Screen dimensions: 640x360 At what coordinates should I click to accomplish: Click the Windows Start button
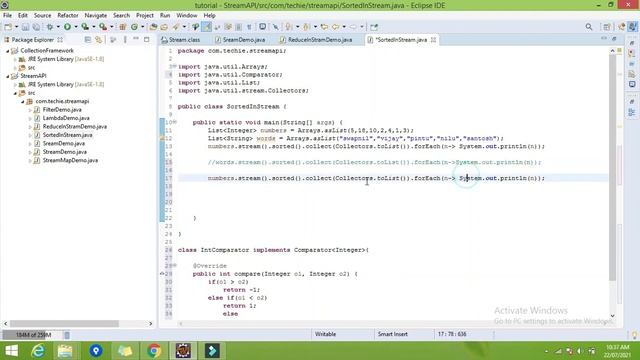pyautogui.click(x=11, y=351)
